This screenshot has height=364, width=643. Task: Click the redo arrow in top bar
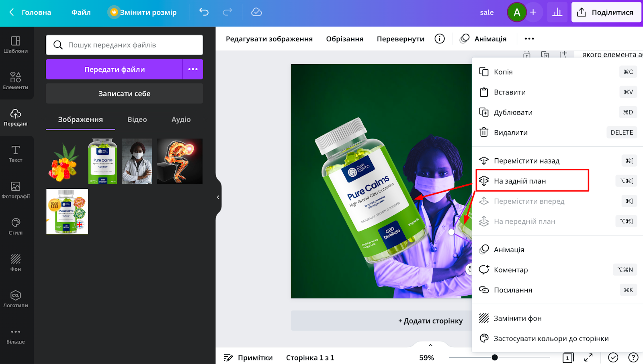click(x=227, y=12)
